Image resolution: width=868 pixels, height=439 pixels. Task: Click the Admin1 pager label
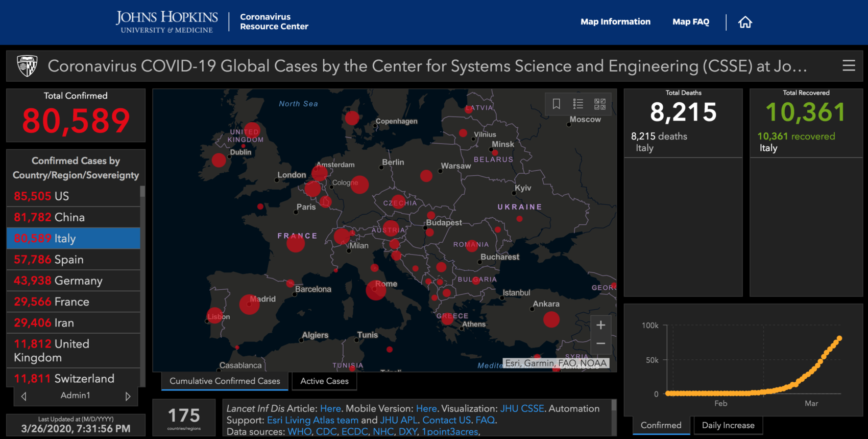(x=76, y=396)
